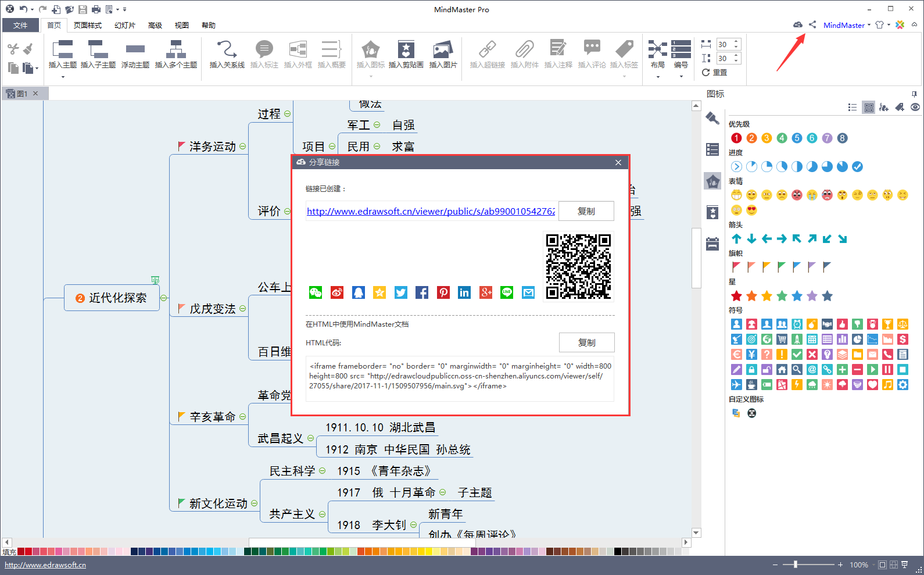Switch icon panel to grid view
Viewport: 924px width, 575px height.
pos(869,107)
